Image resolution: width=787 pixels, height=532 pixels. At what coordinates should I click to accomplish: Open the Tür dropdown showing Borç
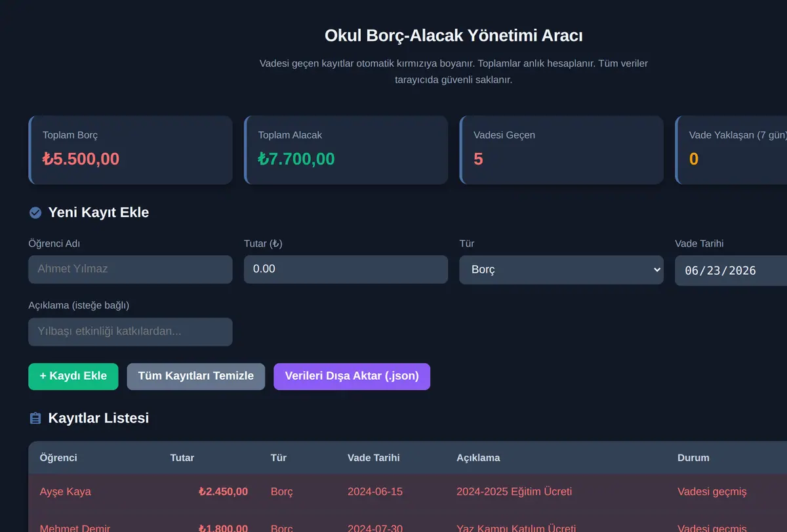tap(561, 270)
